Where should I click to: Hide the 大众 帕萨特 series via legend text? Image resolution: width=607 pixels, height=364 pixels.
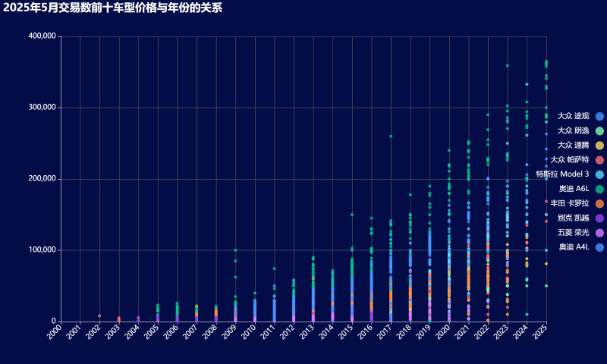pyautogui.click(x=570, y=160)
